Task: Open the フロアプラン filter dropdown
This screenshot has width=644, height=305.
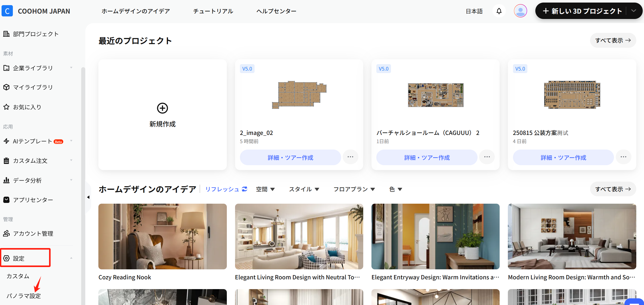Action: click(x=354, y=189)
